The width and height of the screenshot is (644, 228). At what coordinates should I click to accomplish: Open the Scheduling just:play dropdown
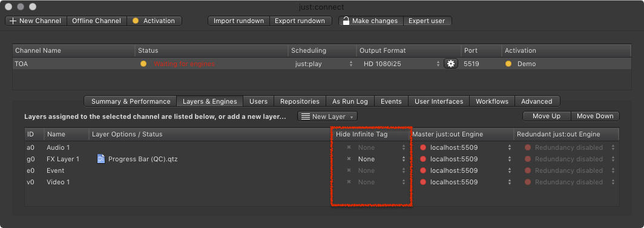tap(324, 64)
